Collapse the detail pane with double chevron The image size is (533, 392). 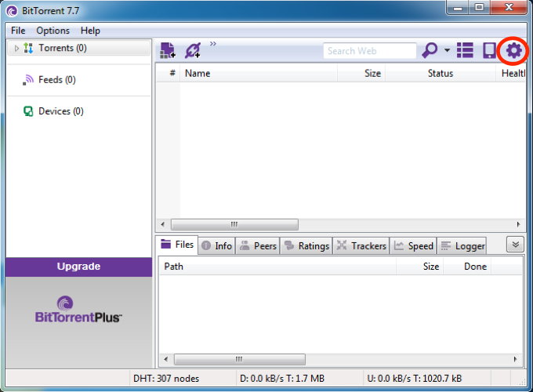(515, 245)
